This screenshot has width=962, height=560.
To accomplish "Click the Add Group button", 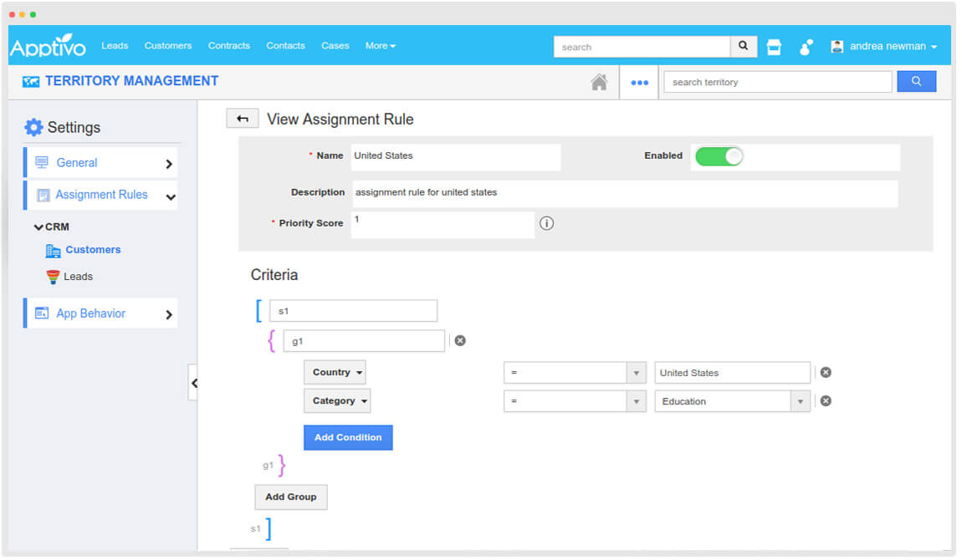I will [x=290, y=496].
